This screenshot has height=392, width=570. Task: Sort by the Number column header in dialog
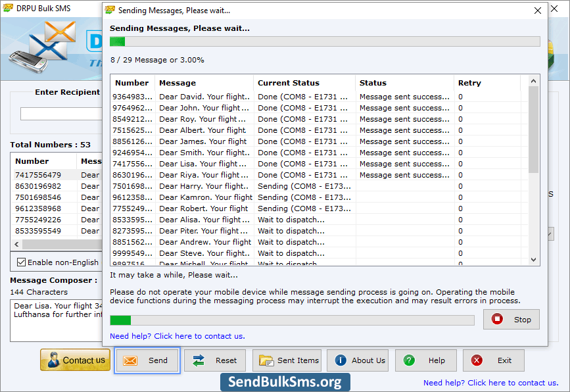tap(132, 83)
